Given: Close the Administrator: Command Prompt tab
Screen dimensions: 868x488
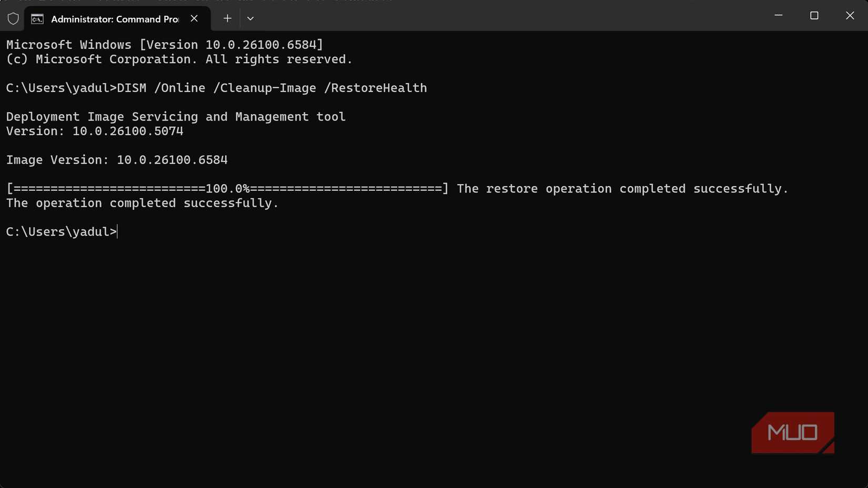Looking at the screenshot, I should [x=194, y=18].
